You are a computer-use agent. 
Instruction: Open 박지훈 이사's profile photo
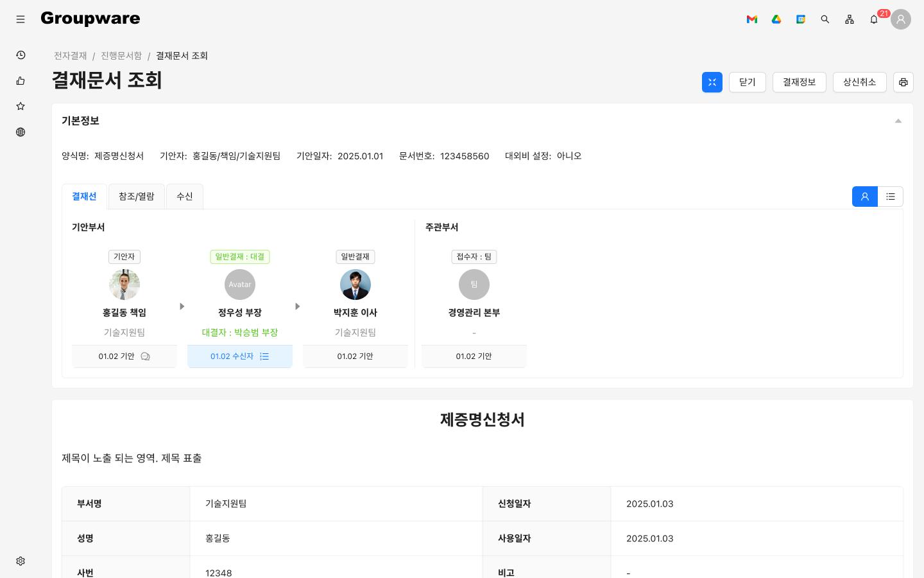[355, 285]
